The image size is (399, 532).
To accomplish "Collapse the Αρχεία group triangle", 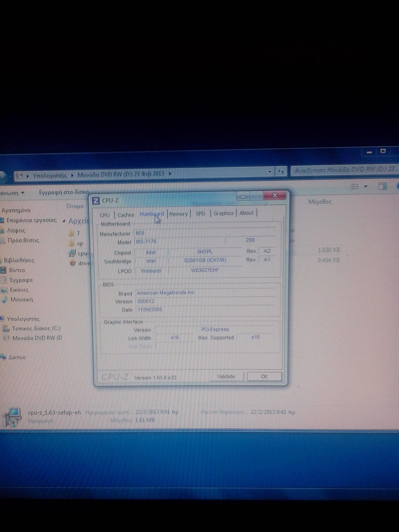I will coord(64,221).
